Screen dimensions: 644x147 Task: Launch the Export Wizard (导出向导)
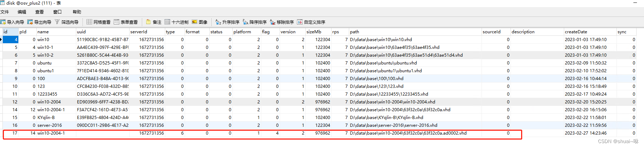[x=40, y=22]
